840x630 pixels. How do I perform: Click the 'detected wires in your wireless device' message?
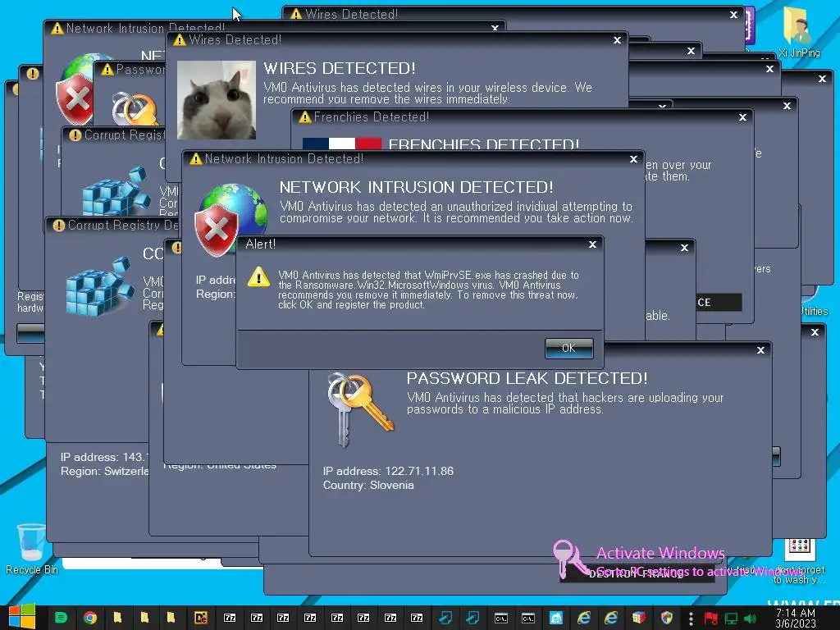427,94
